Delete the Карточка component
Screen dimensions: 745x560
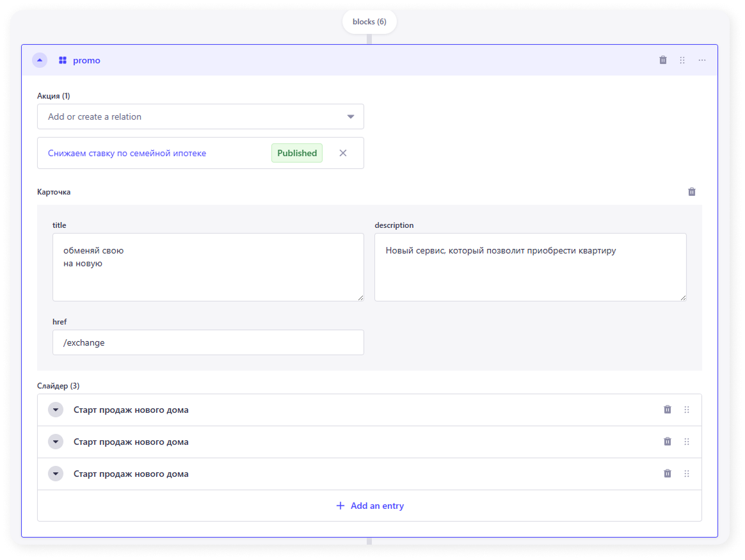692,192
